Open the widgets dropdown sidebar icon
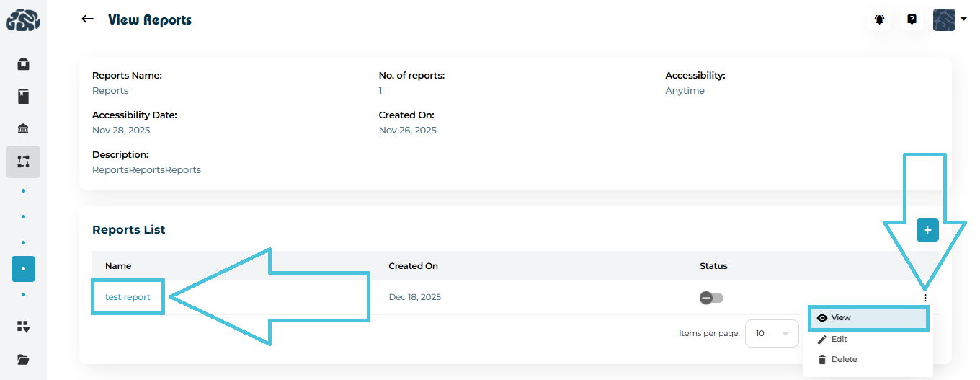Screen dimensions: 980x380 click(23, 327)
